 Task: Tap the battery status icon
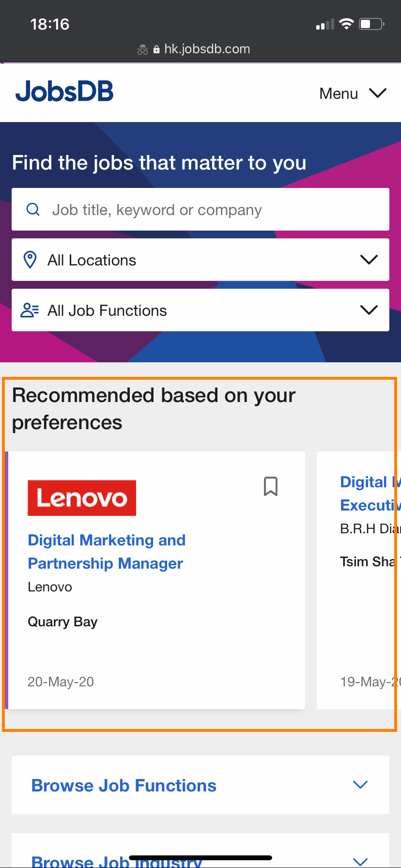point(371,24)
